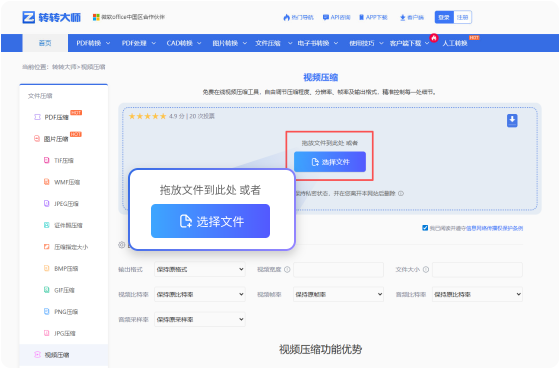560x369 pixels.
Task: Click the 视频压缩 breadcrumb text
Action: 93,67
